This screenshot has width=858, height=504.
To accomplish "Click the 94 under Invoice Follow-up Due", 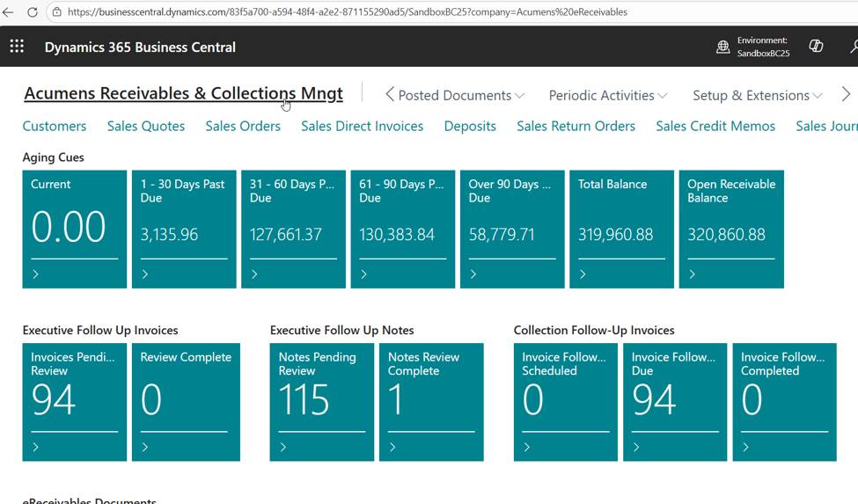I will pos(654,399).
